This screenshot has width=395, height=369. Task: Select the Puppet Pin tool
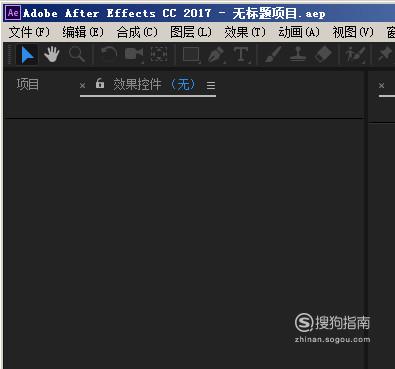[385, 55]
